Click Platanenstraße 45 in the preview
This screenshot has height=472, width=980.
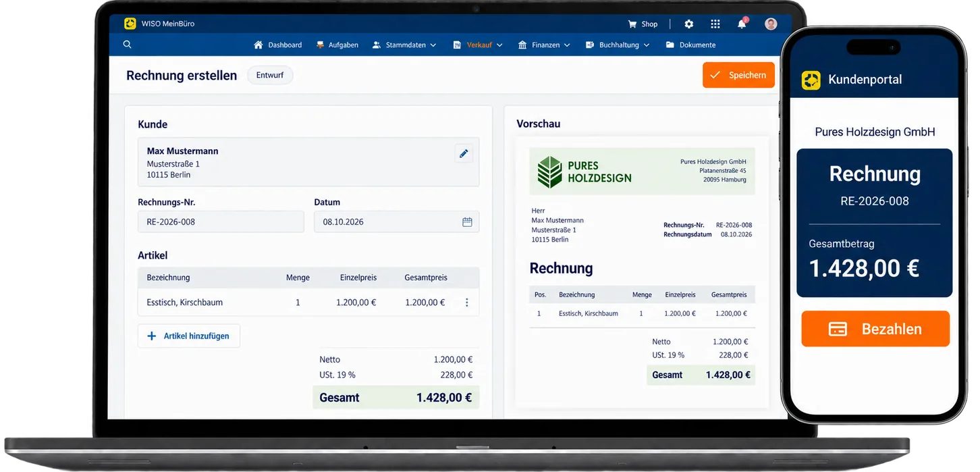tap(723, 171)
